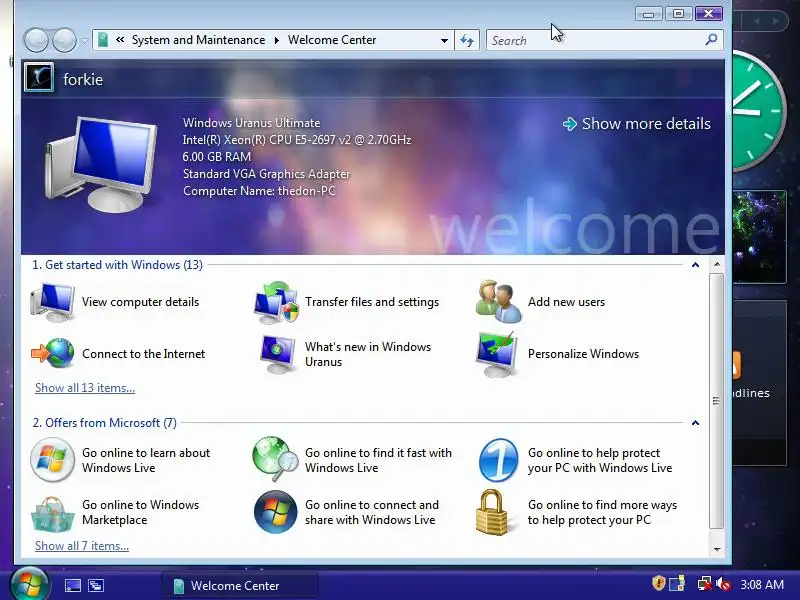Select the OneCare protect your PC icon
Screen dimensions: 800x600
[x=498, y=460]
